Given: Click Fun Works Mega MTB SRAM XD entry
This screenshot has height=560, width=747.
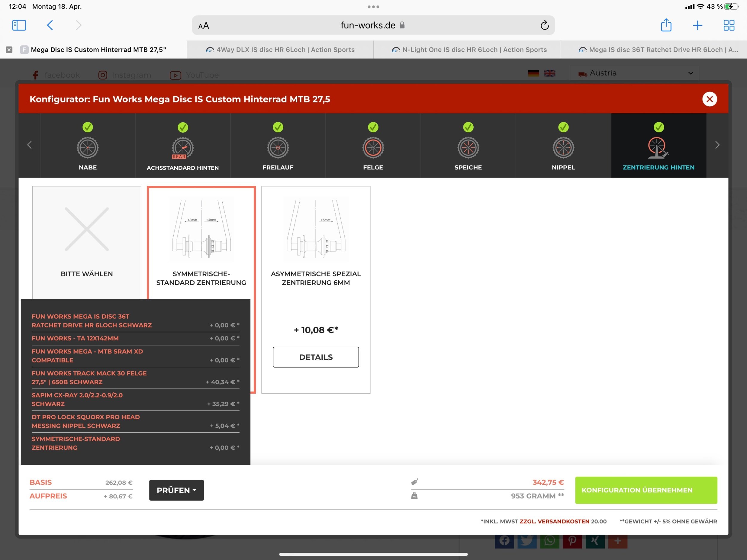Looking at the screenshot, I should click(x=135, y=356).
